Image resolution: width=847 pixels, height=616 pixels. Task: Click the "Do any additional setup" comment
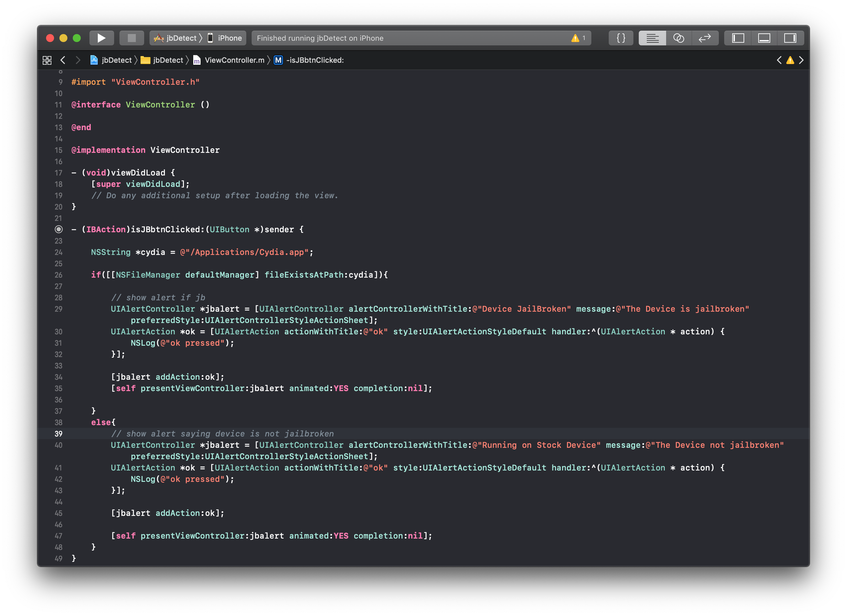(215, 195)
